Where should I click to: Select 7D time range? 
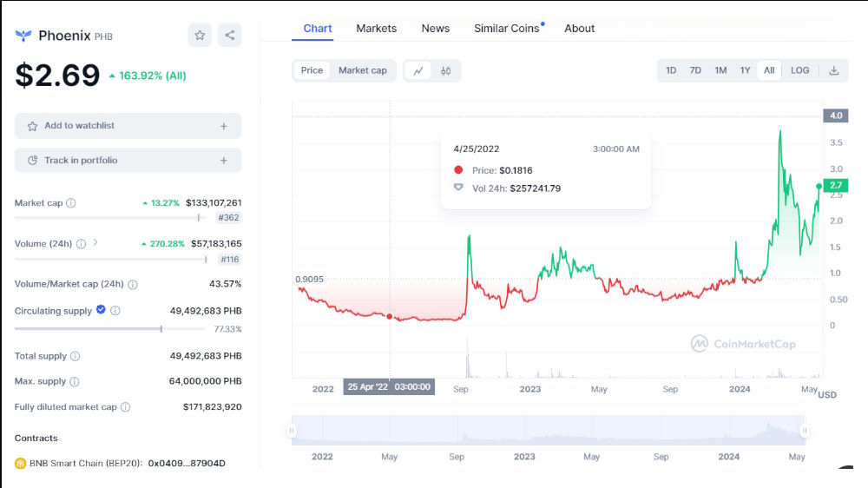coord(695,70)
